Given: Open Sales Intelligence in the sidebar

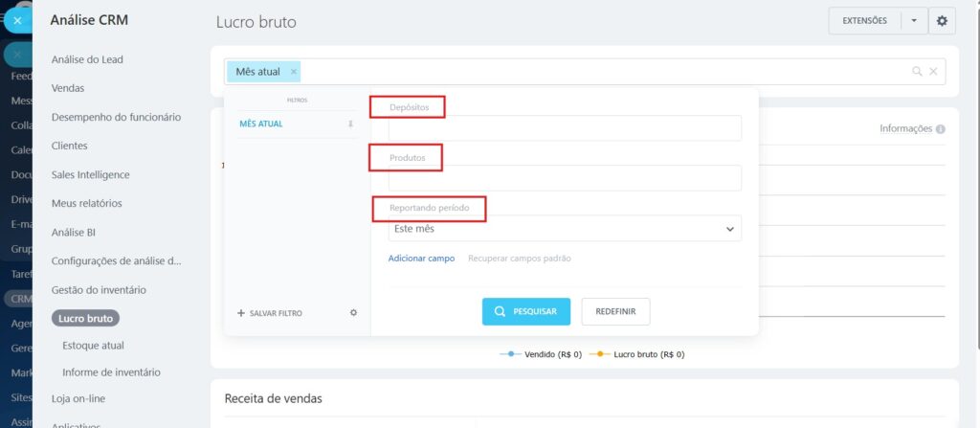Looking at the screenshot, I should (90, 174).
